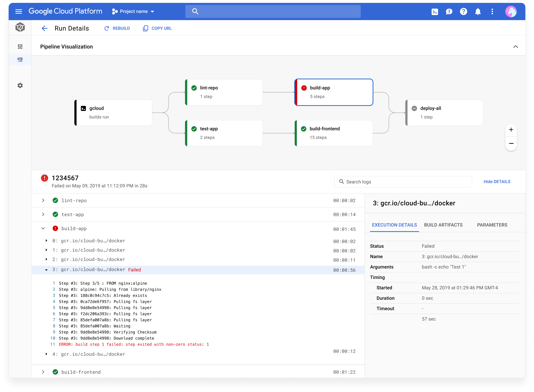Open the hamburger navigation menu
Screen dimensions: 534x392
(x=19, y=11)
